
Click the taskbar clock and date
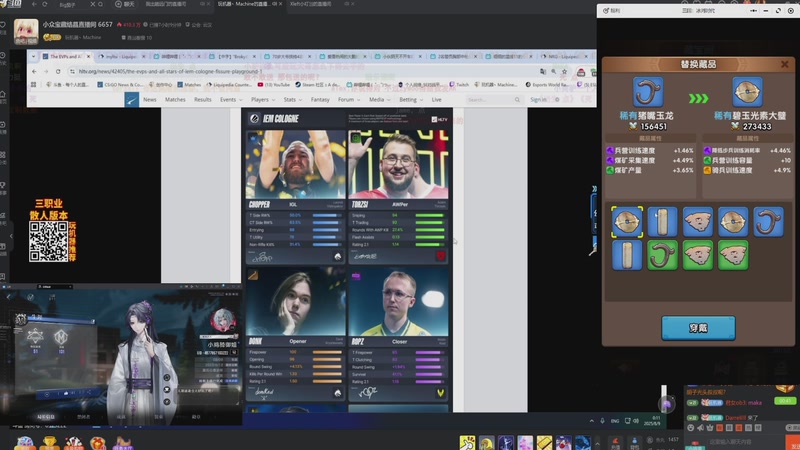(652, 421)
